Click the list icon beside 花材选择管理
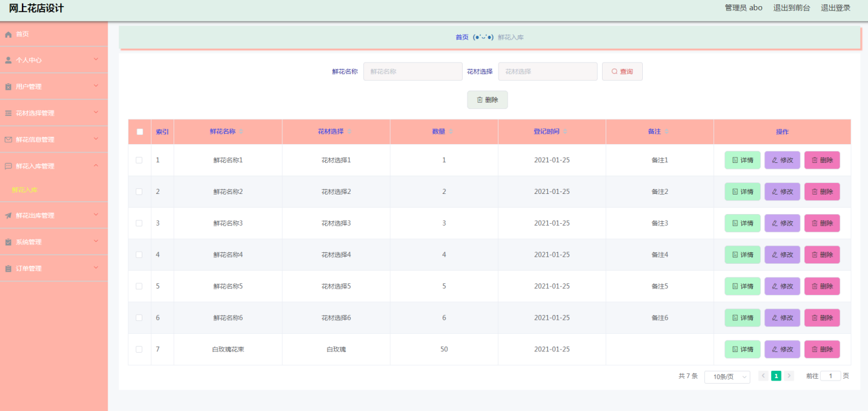868x411 pixels. 9,113
